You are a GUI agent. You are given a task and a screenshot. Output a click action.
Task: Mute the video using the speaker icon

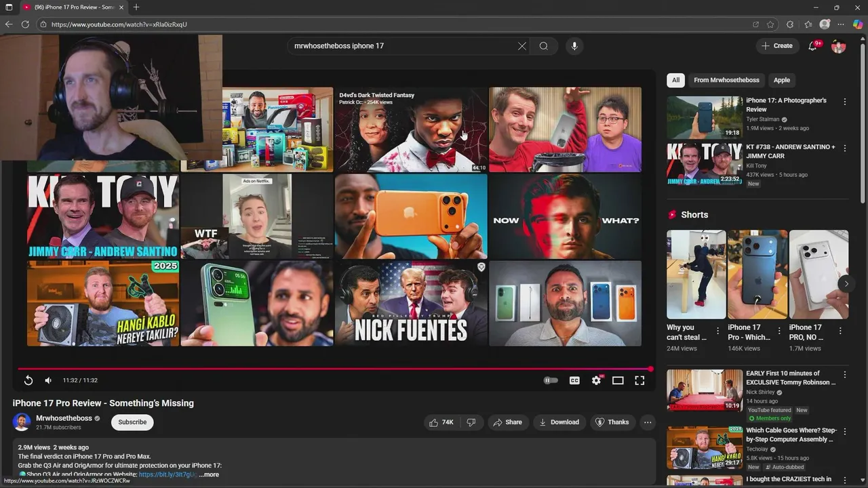(x=48, y=381)
